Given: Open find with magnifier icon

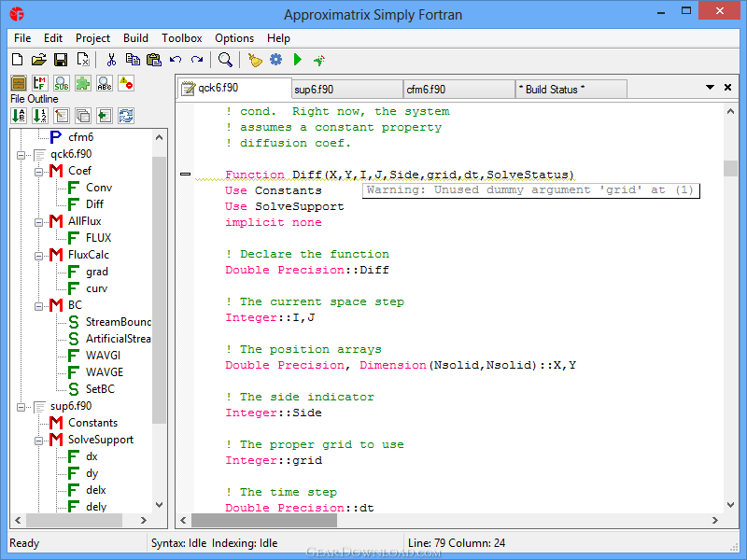Looking at the screenshot, I should [225, 60].
